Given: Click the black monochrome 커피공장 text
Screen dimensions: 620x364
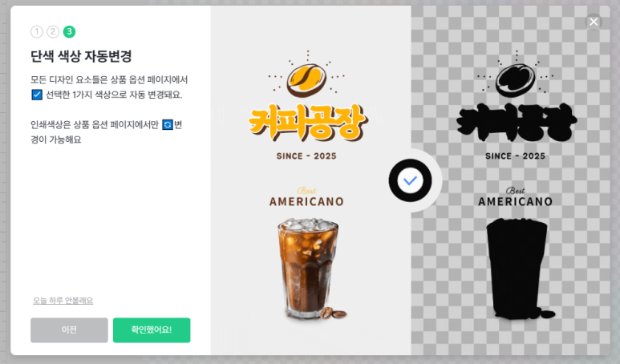Looking at the screenshot, I should (517, 123).
